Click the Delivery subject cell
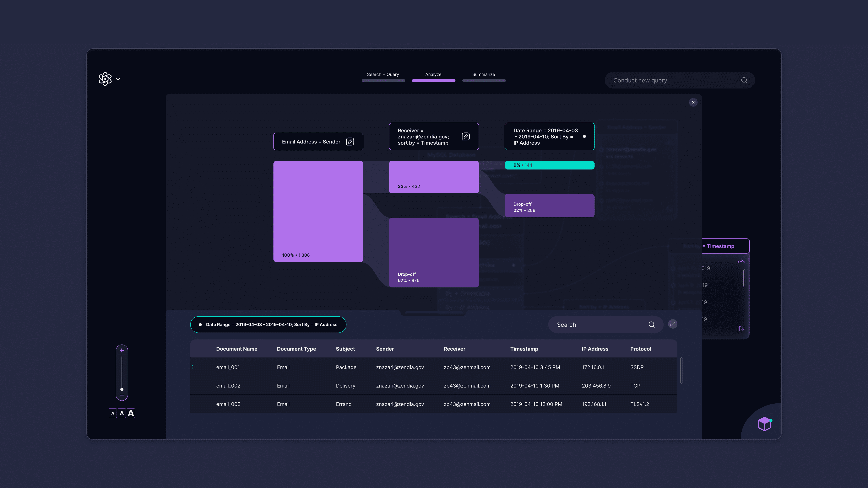868x488 pixels. [345, 386]
